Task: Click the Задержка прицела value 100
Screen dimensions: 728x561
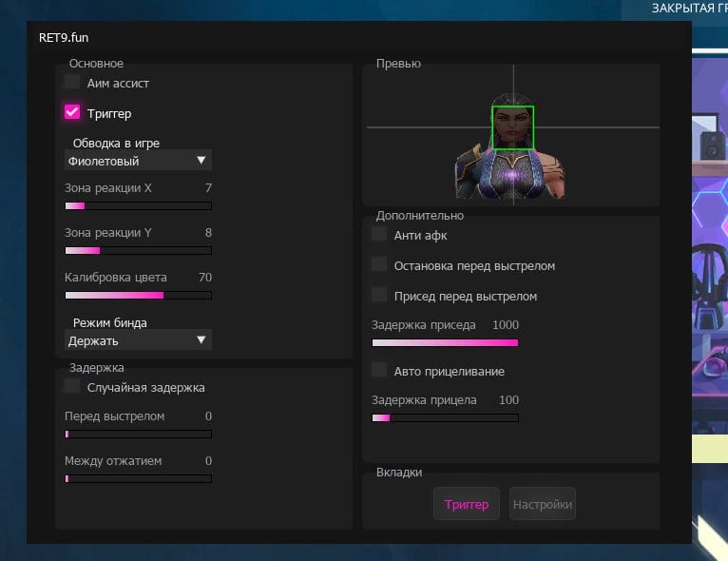Action: point(508,400)
